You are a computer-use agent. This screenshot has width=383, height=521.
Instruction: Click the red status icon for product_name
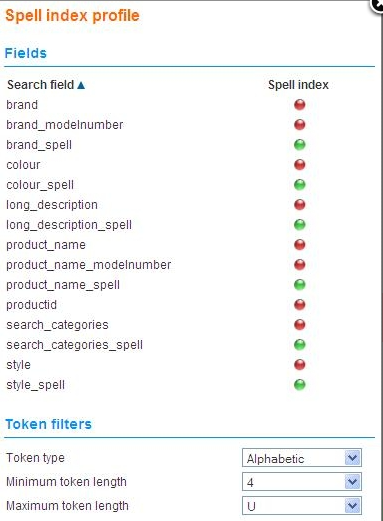point(299,245)
